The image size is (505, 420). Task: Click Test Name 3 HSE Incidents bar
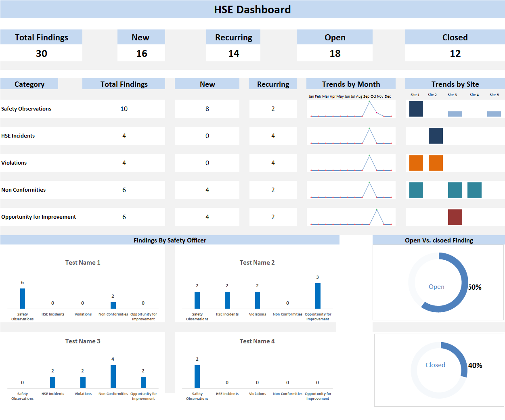click(x=53, y=382)
